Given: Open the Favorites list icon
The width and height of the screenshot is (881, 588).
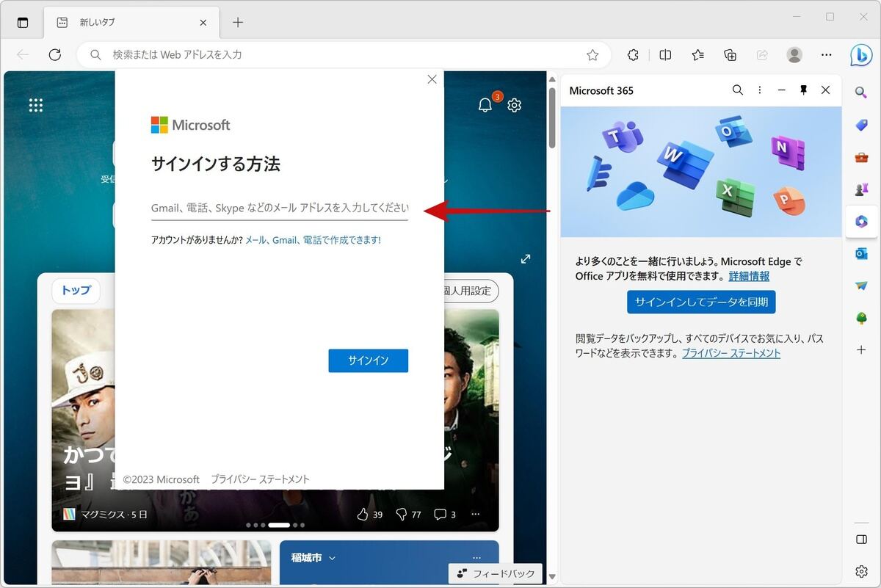Looking at the screenshot, I should 697,55.
